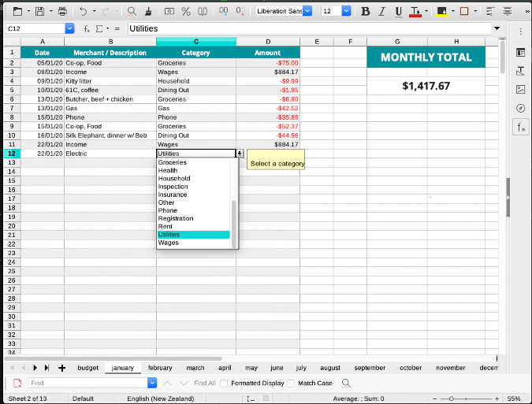Open the budget sheet tab

[x=88, y=368]
